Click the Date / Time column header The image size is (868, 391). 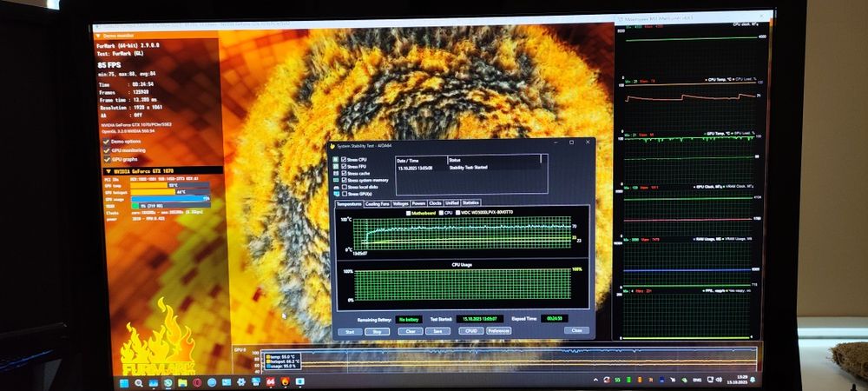(422, 161)
